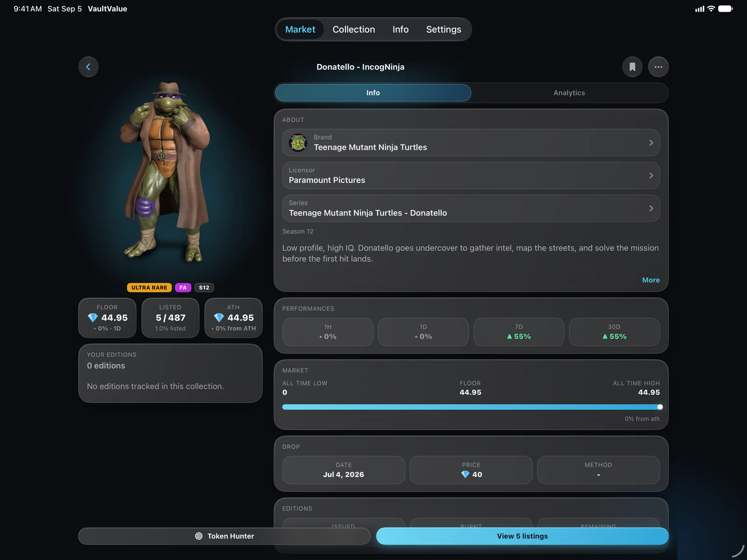
Task: Tap the ATH 44.95 stat card
Action: 233,318
